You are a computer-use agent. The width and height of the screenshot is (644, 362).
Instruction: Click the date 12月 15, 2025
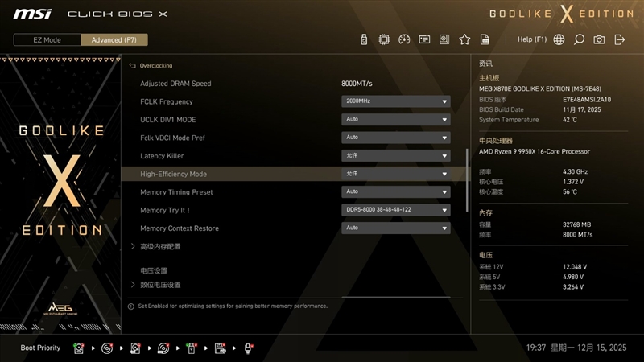pos(601,348)
